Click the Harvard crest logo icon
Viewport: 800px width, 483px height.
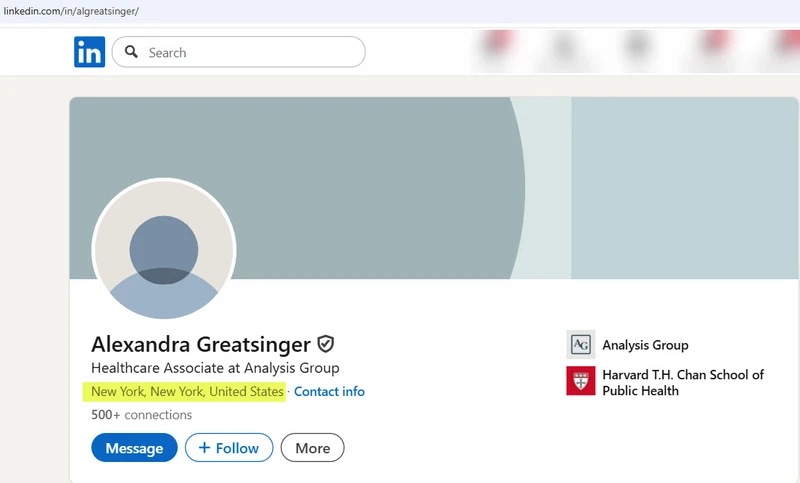coord(580,381)
